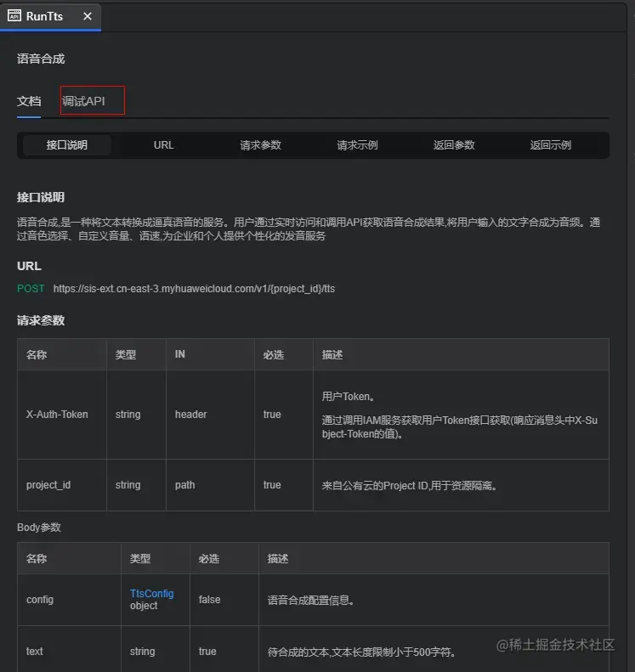This screenshot has width=635, height=672.
Task: Click the API endpoint URL text
Action: pyautogui.click(x=194, y=289)
